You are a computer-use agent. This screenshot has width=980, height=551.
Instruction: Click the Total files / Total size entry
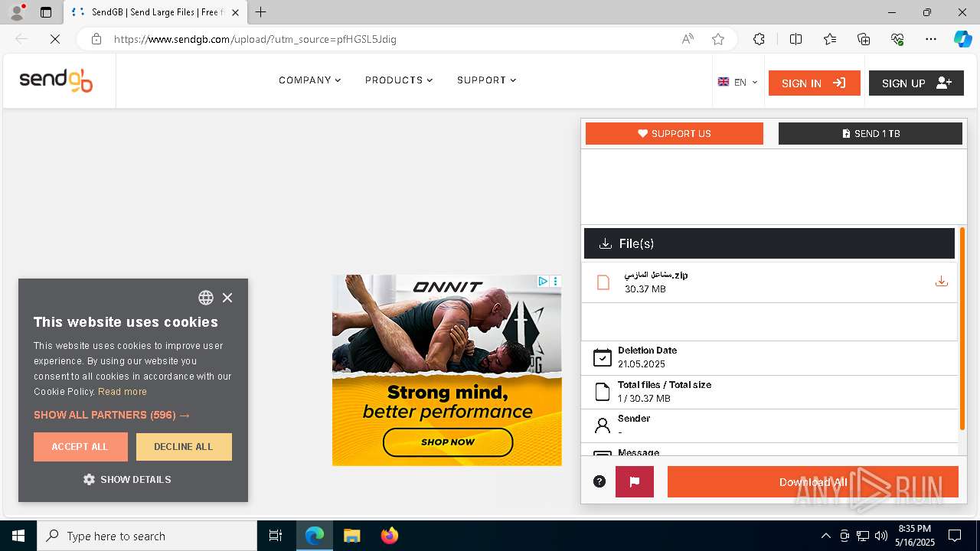tap(769, 392)
